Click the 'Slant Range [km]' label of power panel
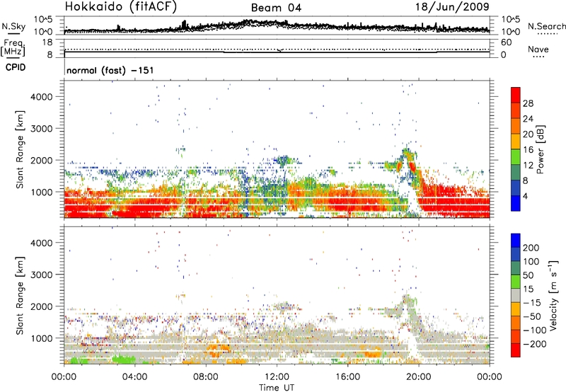566x392 pixels. (20, 149)
